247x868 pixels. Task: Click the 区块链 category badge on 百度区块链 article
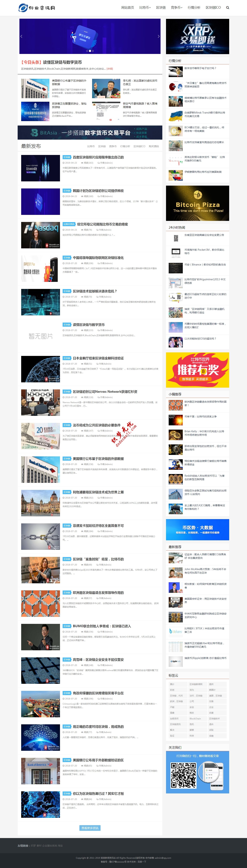click(67, 157)
